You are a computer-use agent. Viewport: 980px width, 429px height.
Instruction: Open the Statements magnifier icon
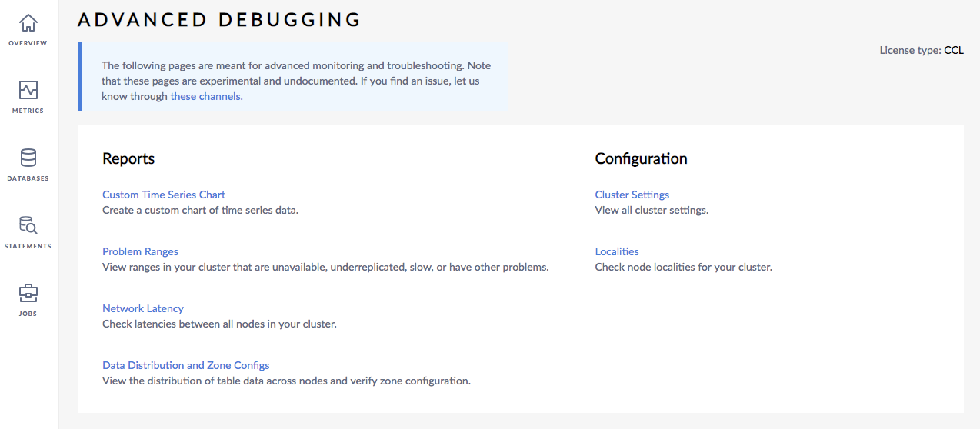[x=28, y=225]
